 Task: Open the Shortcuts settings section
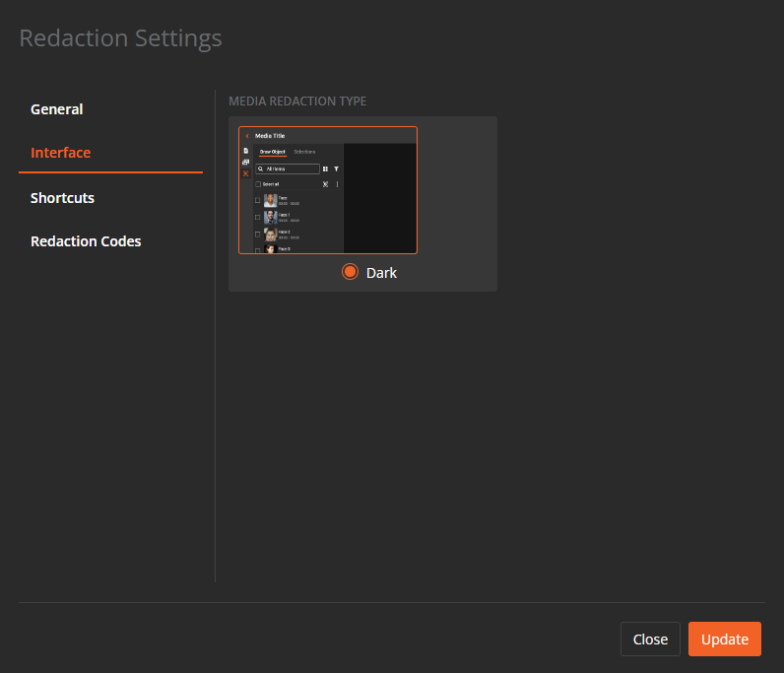click(x=63, y=198)
